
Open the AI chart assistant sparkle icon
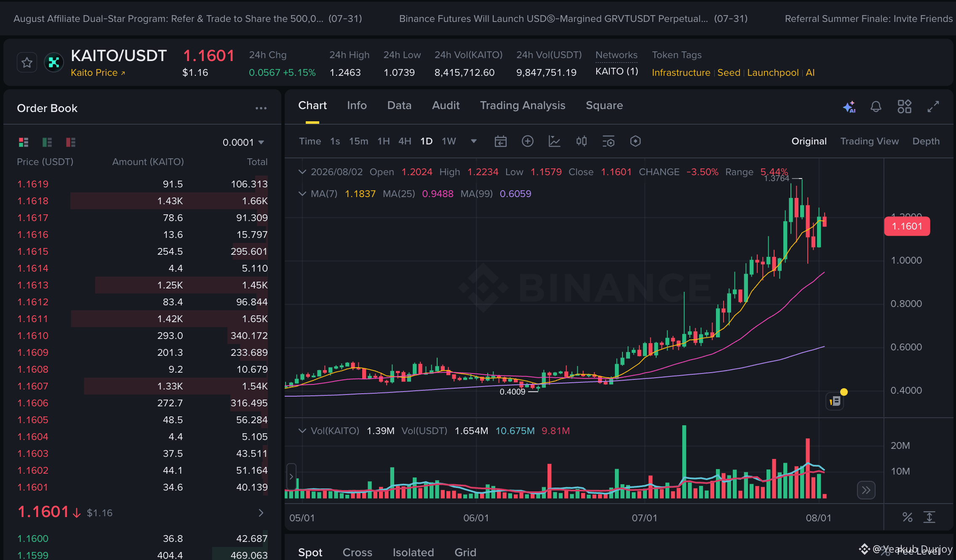tap(849, 107)
